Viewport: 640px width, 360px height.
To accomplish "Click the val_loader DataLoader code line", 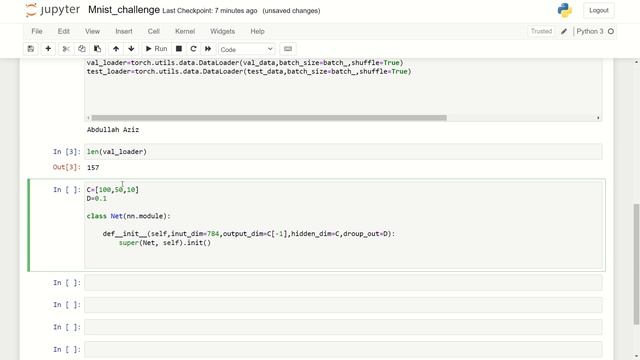I will point(245,62).
